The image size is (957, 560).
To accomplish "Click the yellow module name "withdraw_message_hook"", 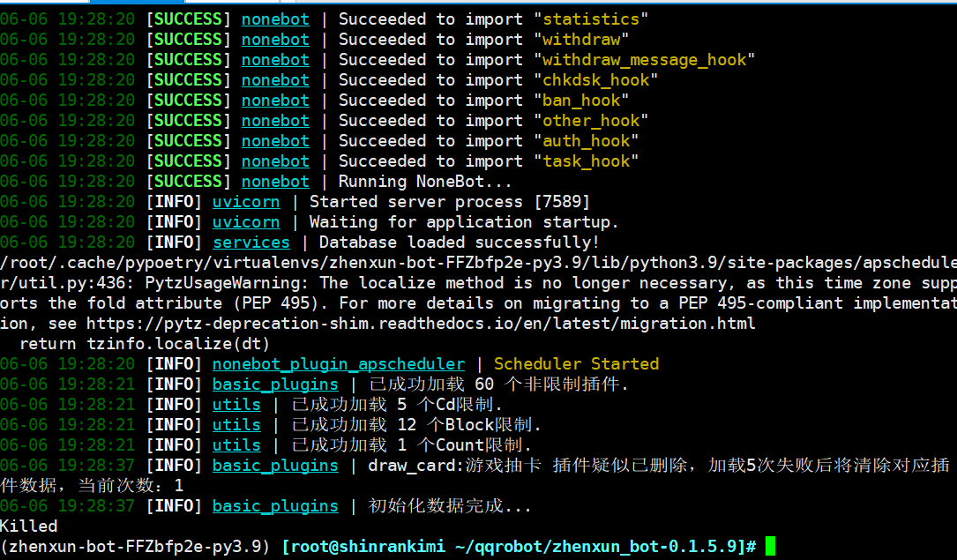I will coord(644,60).
